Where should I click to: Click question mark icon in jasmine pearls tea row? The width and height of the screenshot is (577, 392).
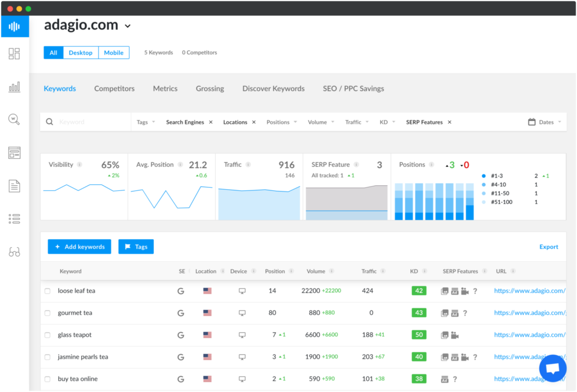coord(475,357)
